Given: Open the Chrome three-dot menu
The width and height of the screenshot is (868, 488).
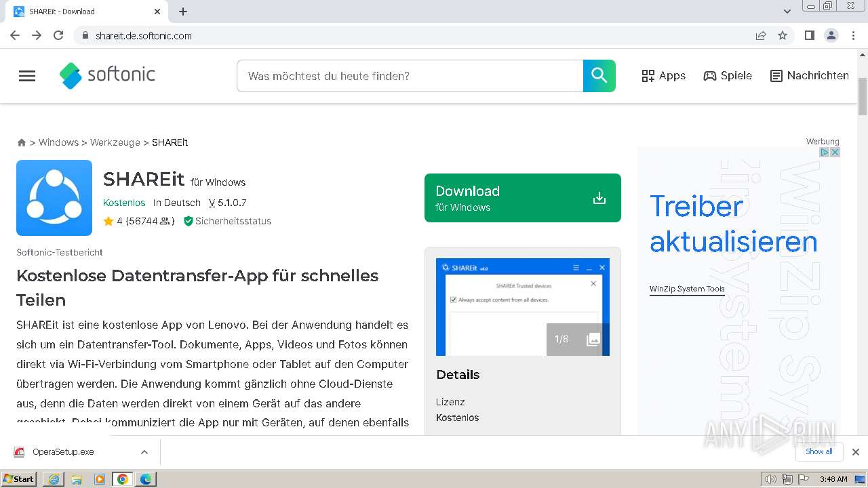Looking at the screenshot, I should point(854,35).
